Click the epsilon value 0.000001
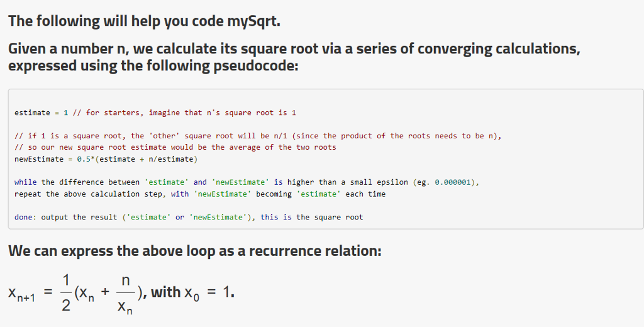Viewport: 644px width, 327px height. (x=452, y=182)
